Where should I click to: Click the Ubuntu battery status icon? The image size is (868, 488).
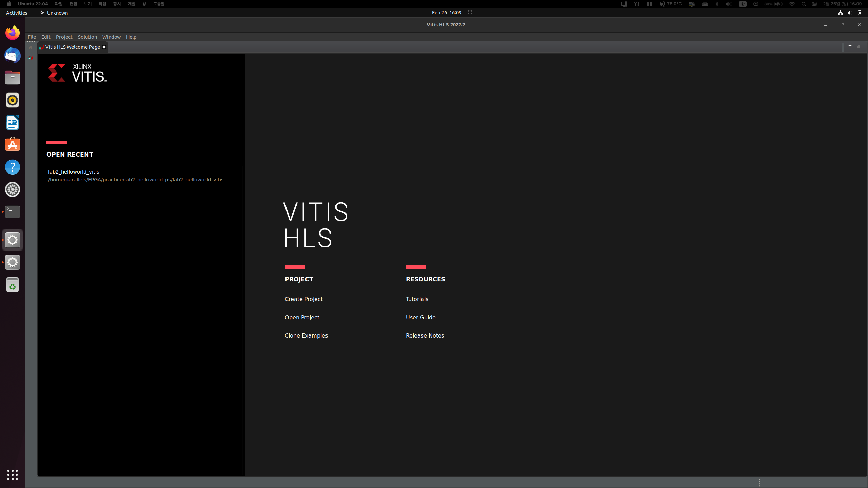point(860,13)
